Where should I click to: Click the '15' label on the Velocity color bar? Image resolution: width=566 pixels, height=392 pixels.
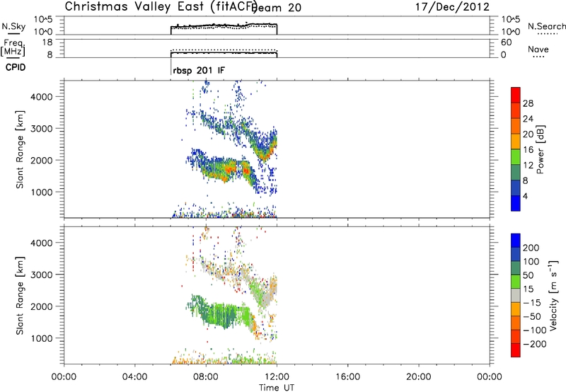(x=528, y=289)
